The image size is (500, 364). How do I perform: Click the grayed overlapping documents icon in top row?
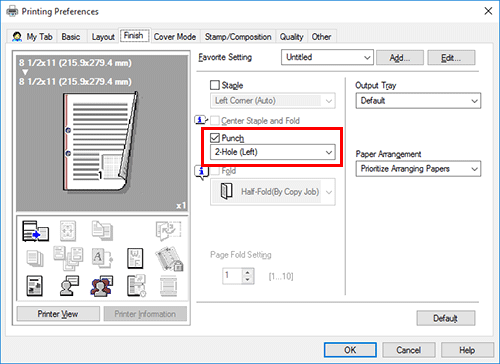102,230
